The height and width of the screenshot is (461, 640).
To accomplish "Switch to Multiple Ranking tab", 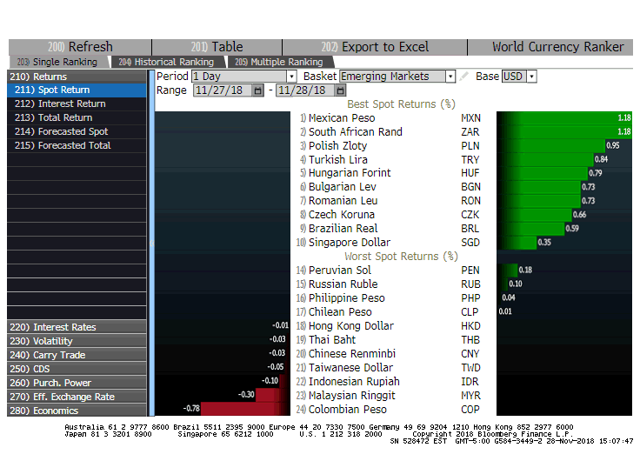I will tap(279, 62).
